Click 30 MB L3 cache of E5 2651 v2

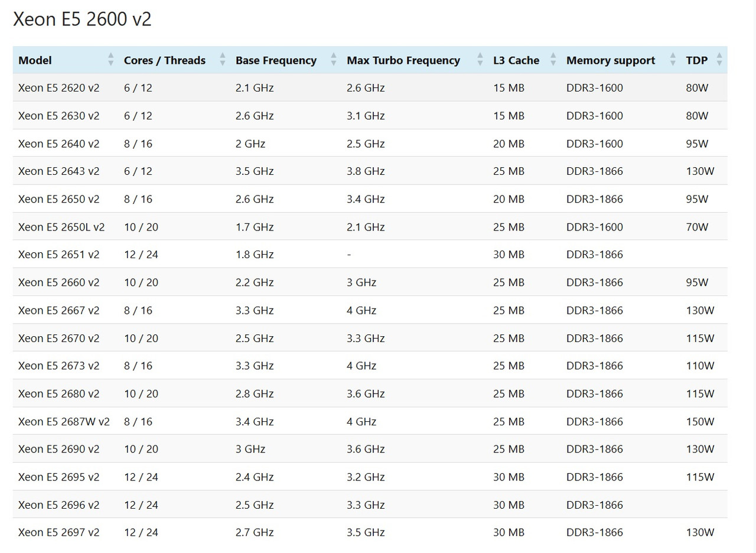(x=509, y=255)
